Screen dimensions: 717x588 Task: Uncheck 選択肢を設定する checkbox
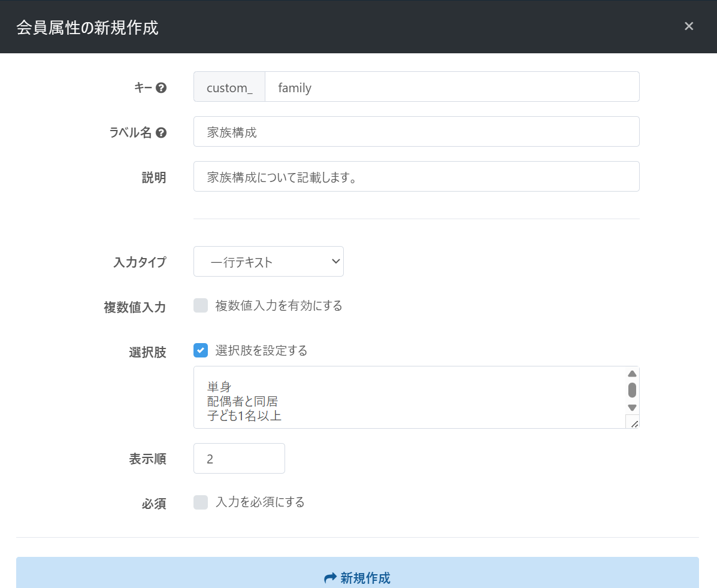pyautogui.click(x=201, y=350)
